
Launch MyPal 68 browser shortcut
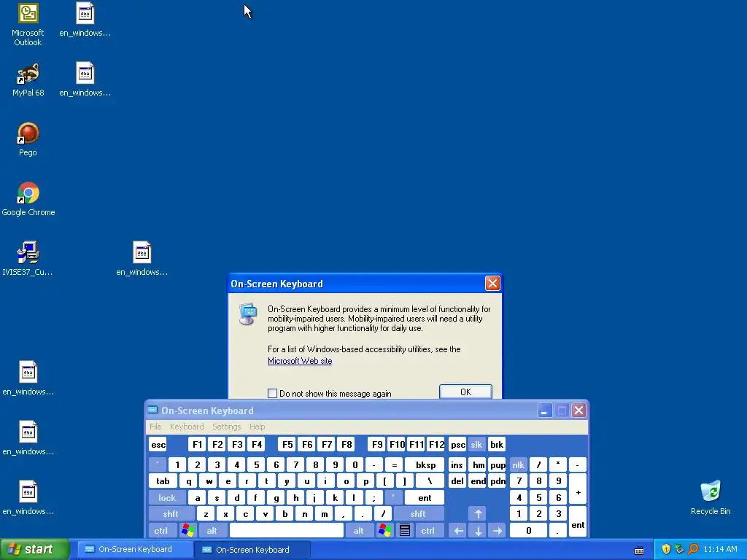pos(28,79)
